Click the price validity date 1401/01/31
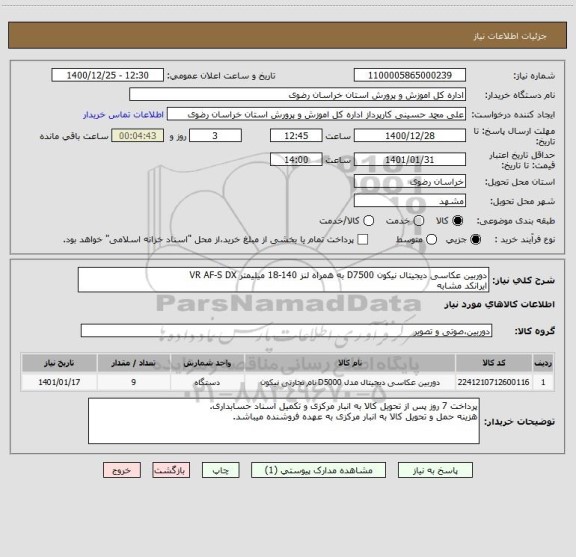 point(410,159)
